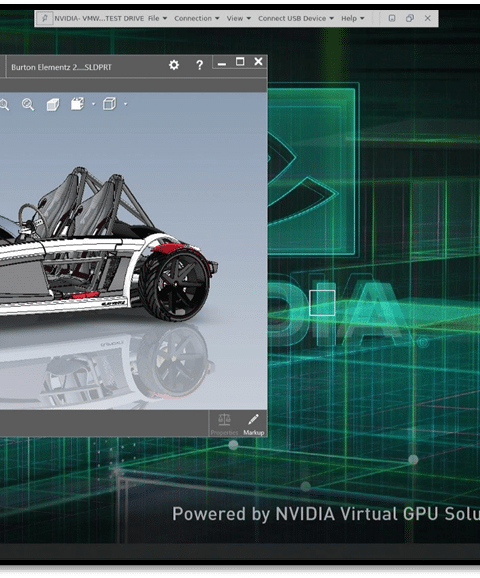Expand the dropdown arrow beside exploded cube icon
Viewport: 480px width, 578px height.
coord(93,104)
